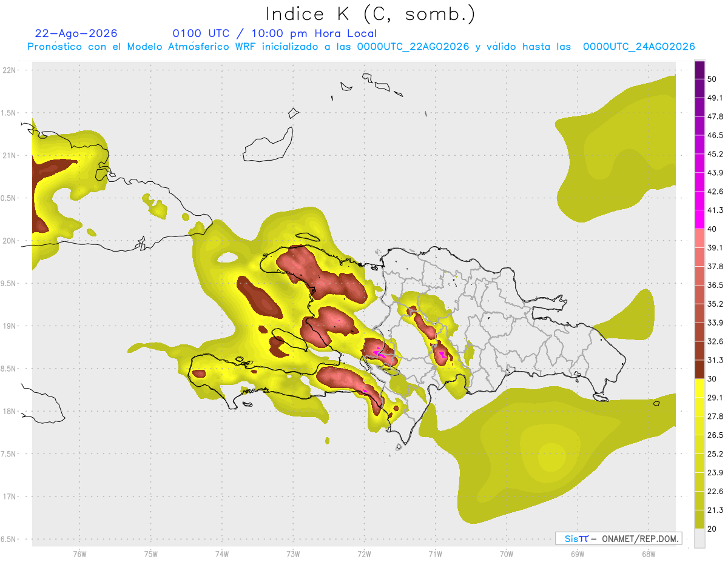Click the '73W' longitude label

tap(293, 554)
